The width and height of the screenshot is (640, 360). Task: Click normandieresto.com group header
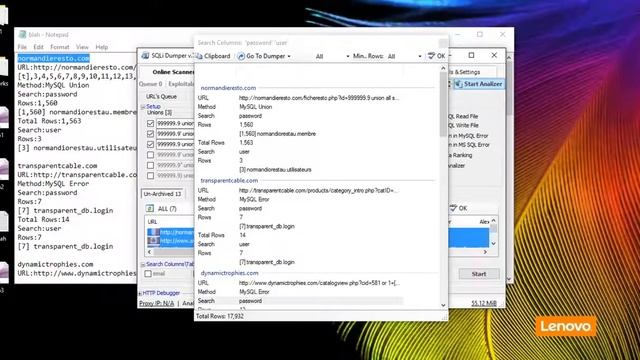[228, 88]
